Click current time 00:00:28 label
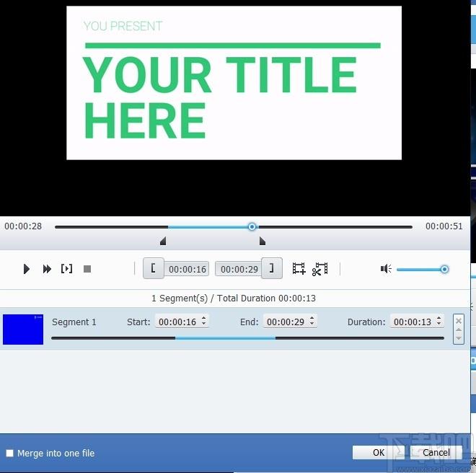Viewport: 476px width, 473px height. [x=23, y=226]
